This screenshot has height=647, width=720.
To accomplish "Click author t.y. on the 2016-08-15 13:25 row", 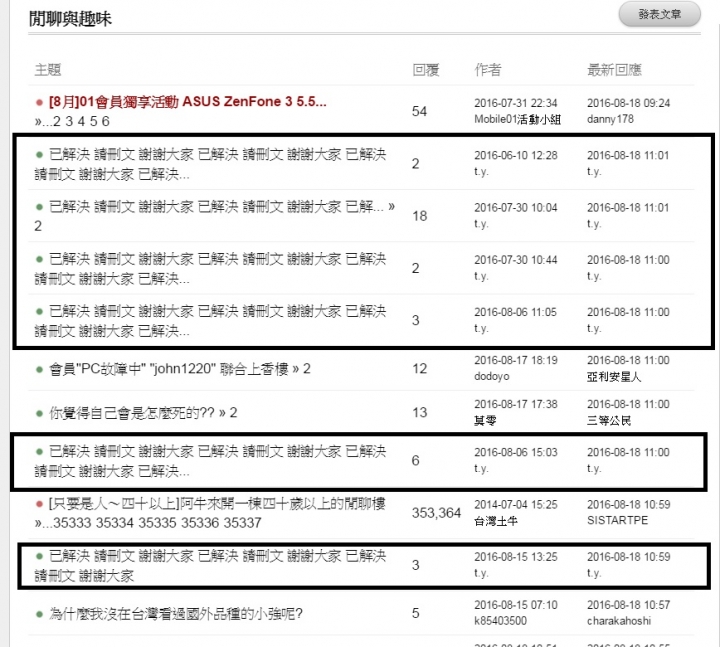I will pos(481,573).
